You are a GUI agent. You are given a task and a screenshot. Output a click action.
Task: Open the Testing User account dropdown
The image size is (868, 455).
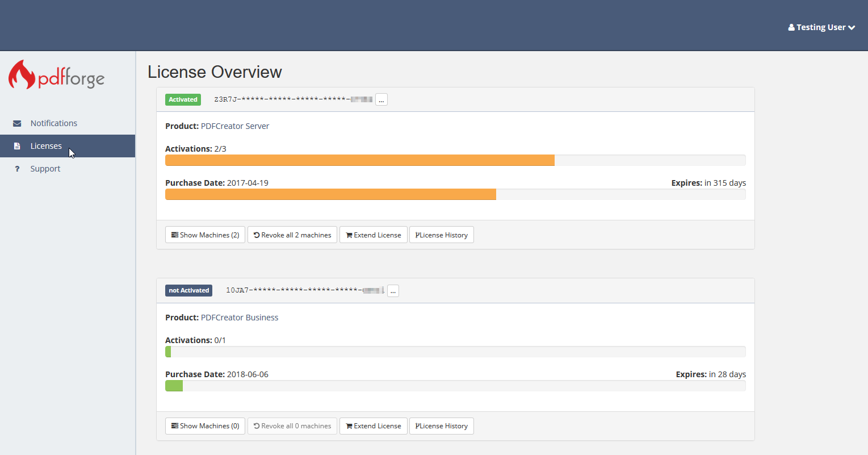(821, 27)
